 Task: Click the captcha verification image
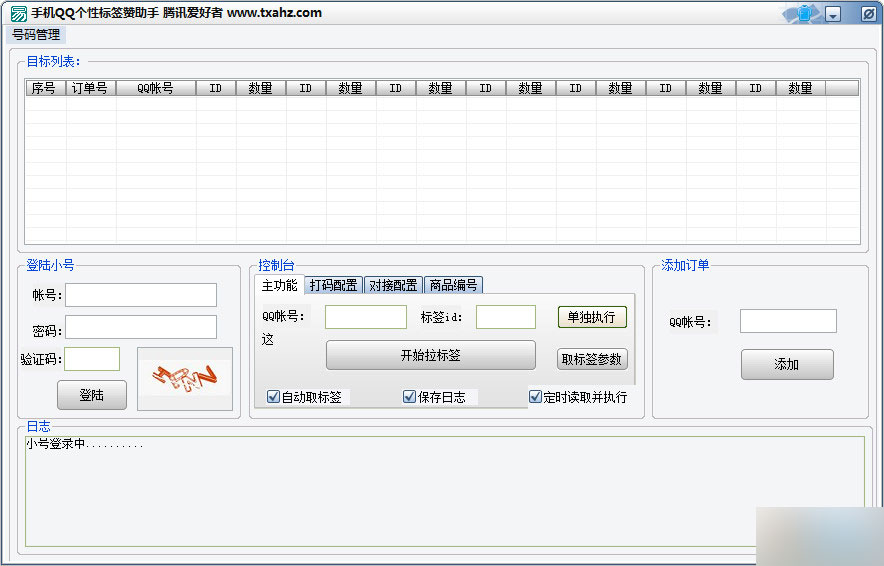(184, 378)
